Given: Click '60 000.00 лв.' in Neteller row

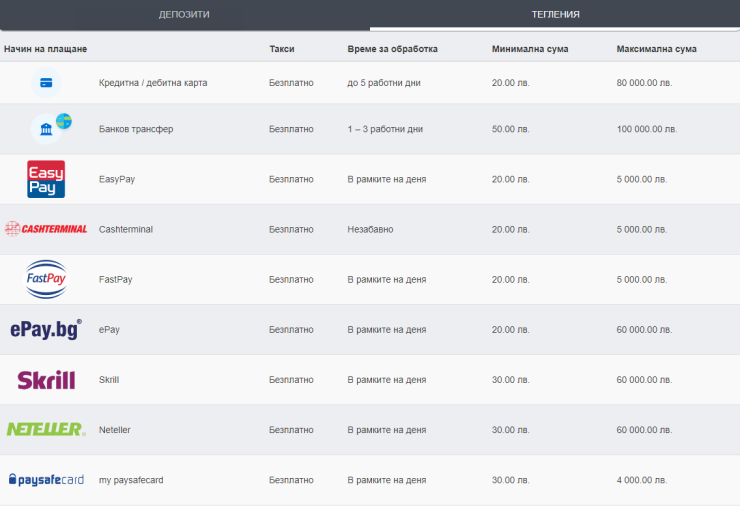Looking at the screenshot, I should point(644,430).
